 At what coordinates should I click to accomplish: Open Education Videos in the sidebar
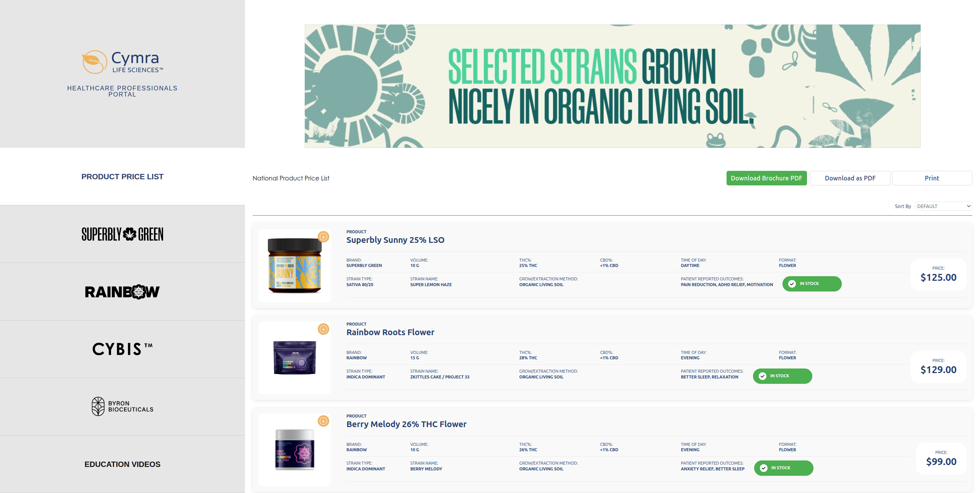[122, 464]
